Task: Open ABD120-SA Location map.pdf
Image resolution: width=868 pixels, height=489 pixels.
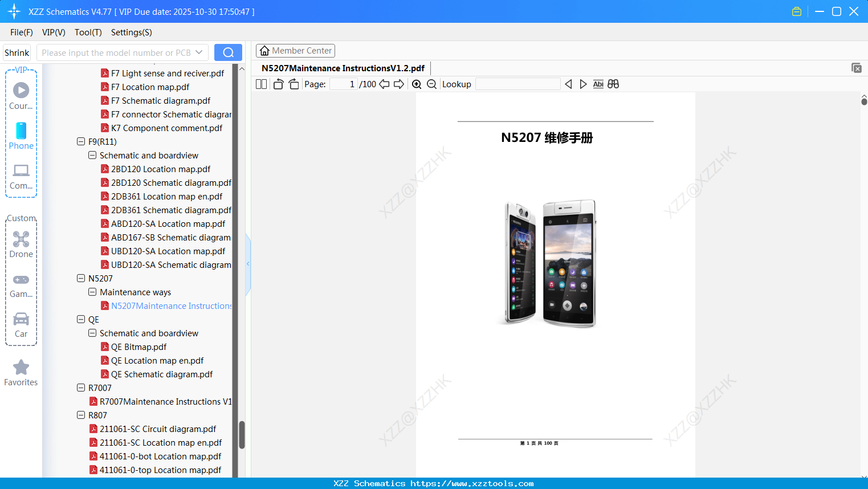Action: click(168, 223)
